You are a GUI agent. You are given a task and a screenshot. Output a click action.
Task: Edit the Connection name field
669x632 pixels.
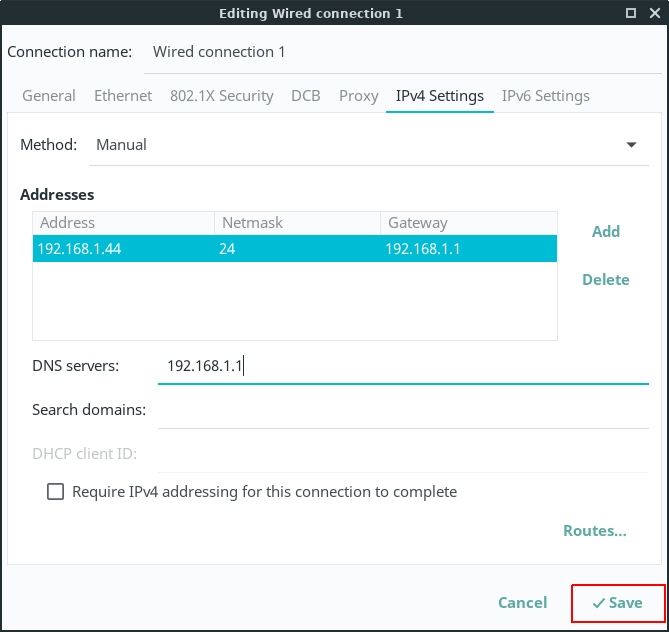400,52
